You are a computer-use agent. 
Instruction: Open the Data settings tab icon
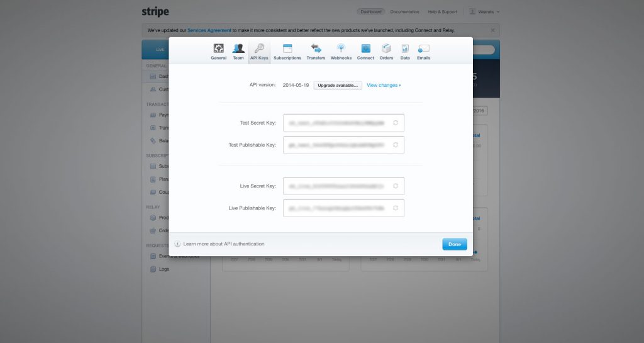(x=405, y=48)
